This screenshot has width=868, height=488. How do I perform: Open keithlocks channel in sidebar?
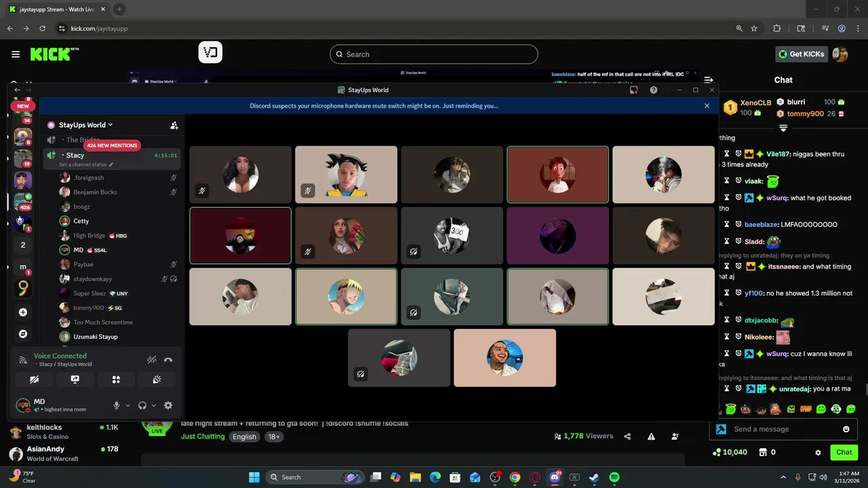point(64,432)
